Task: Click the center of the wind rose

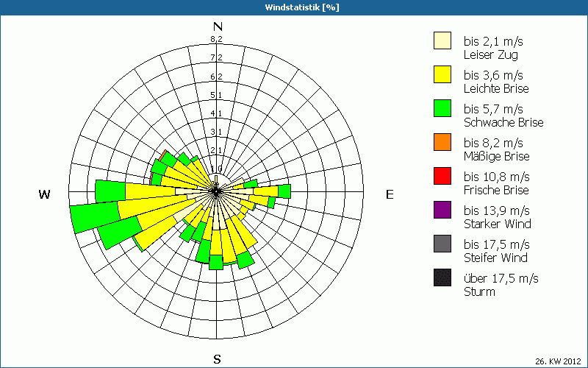Action: (x=216, y=191)
